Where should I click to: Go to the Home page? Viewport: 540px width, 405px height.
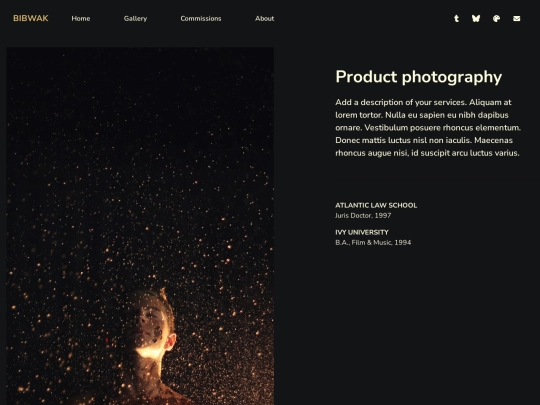81,19
